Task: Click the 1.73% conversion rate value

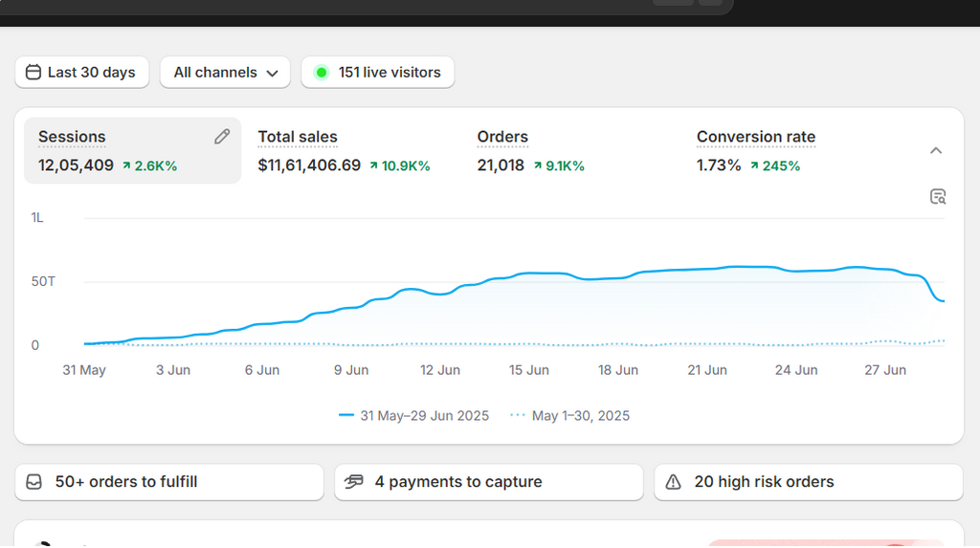Action: point(719,165)
